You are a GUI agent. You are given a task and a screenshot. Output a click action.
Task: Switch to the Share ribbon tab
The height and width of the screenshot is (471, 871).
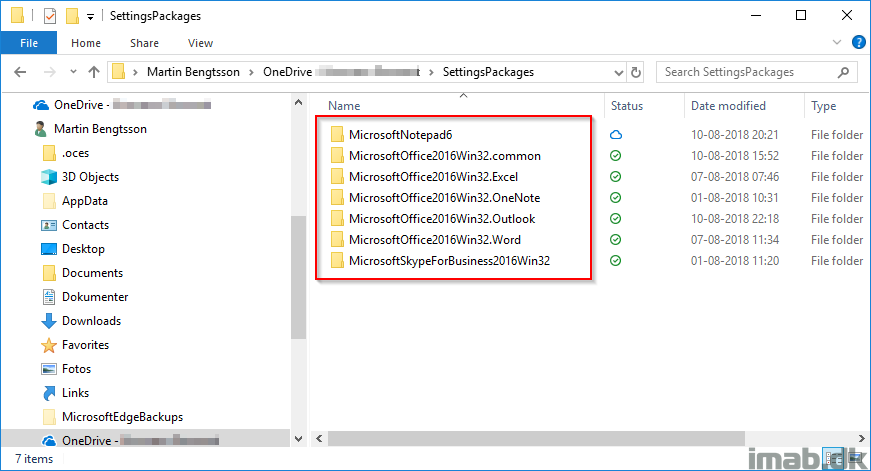click(x=144, y=43)
